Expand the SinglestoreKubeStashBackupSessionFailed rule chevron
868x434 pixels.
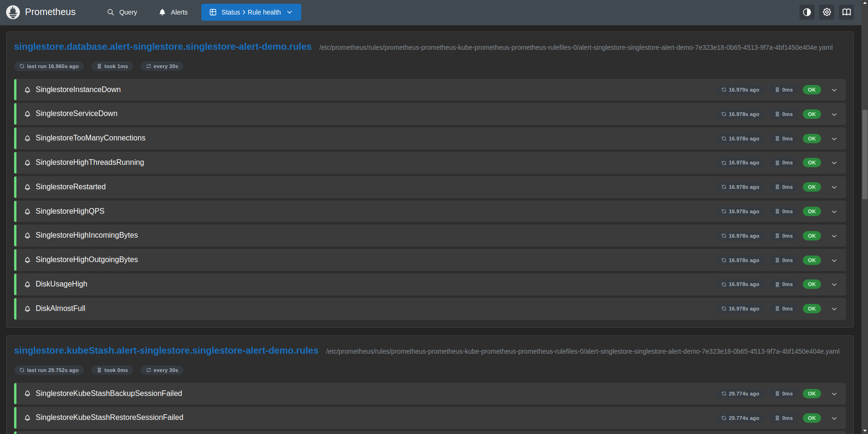pyautogui.click(x=834, y=394)
